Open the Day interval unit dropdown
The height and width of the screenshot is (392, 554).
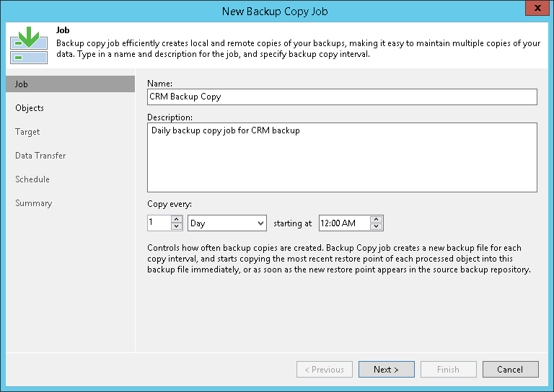click(227, 223)
